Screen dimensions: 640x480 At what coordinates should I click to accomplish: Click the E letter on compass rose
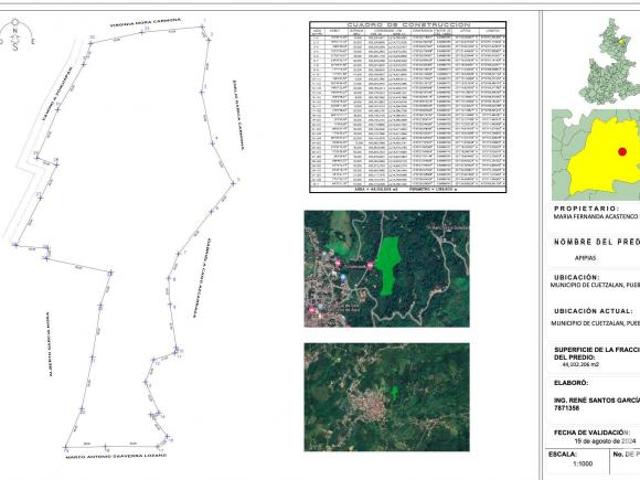[33, 41]
